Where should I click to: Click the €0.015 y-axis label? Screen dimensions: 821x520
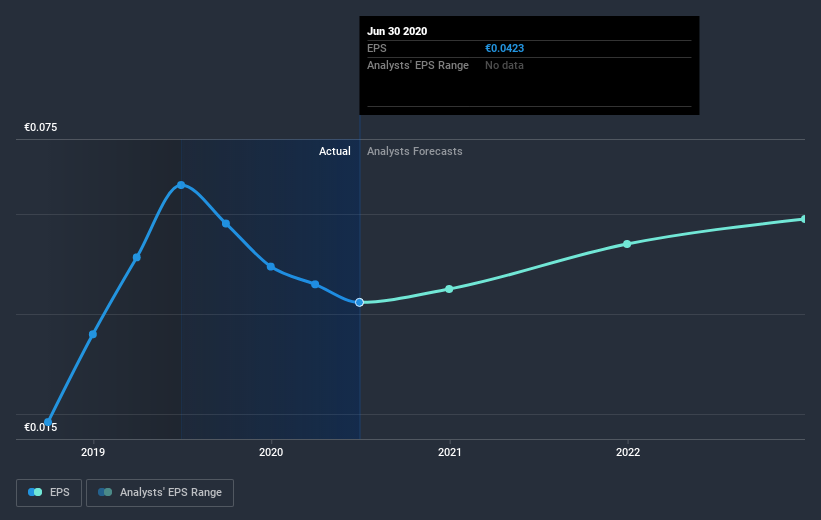pos(41,427)
